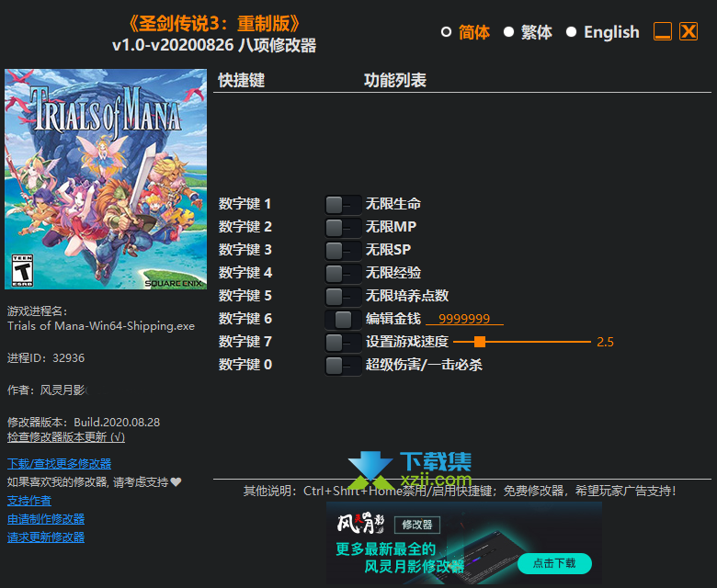717x588 pixels.
Task: Toggle 无限生命 switch
Action: pos(343,205)
